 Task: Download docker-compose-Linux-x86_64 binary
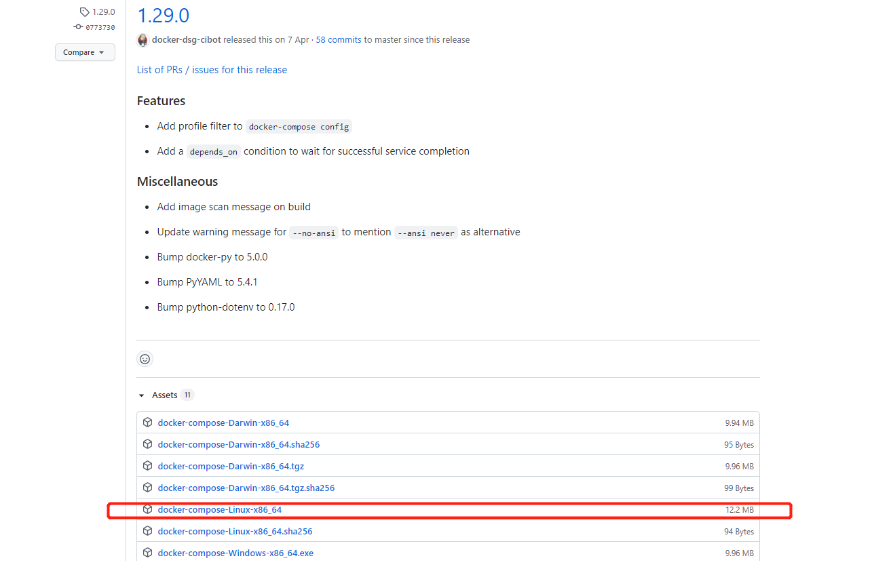[x=219, y=509]
